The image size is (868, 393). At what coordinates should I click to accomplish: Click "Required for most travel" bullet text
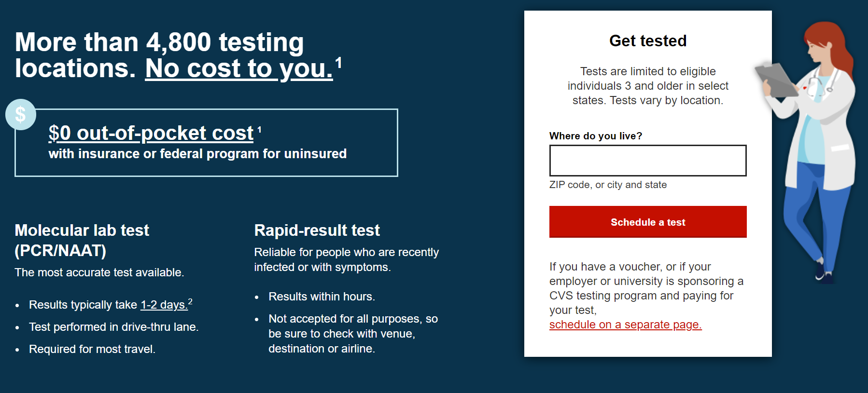[92, 349]
